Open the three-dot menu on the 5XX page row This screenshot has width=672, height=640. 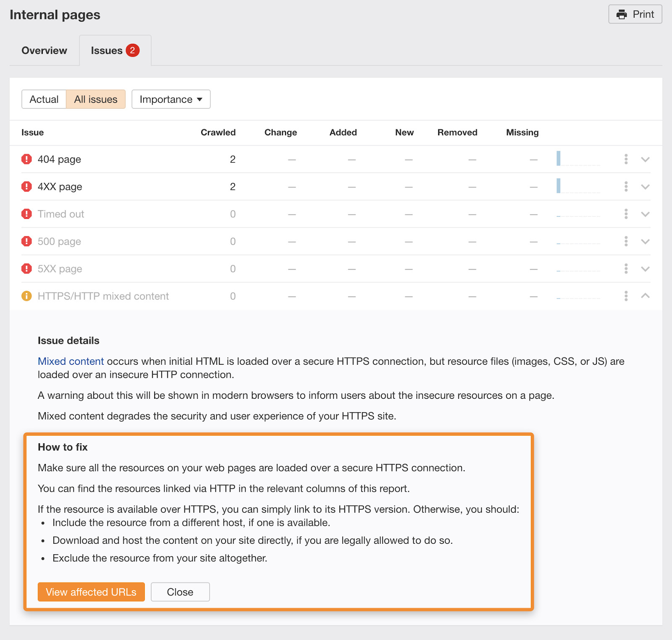click(x=626, y=269)
